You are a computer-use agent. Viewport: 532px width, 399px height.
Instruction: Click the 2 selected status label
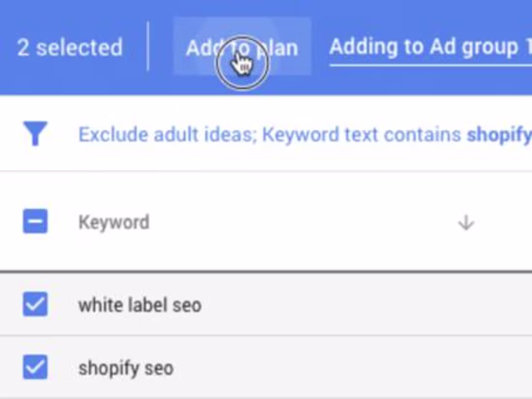coord(70,47)
